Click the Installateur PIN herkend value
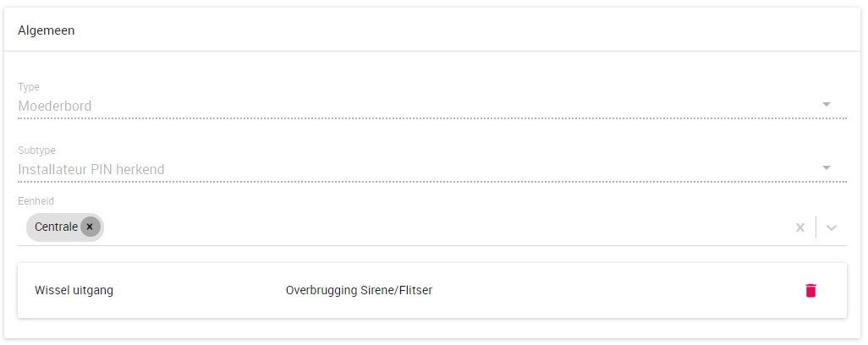Viewport: 868px width, 345px height. (91, 169)
